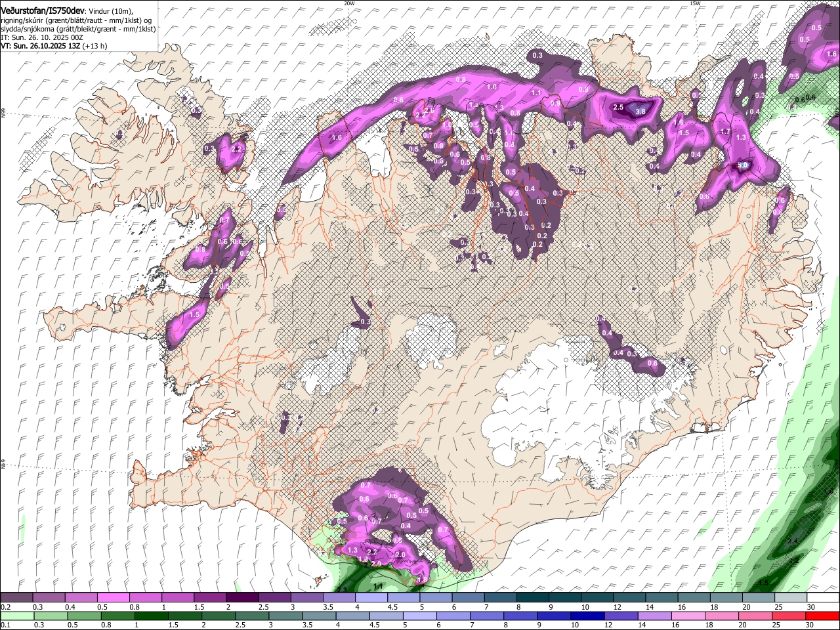Select pale green rain swatch between 0.1 and 0.3
This screenshot has height=630, width=840.
tap(17, 616)
